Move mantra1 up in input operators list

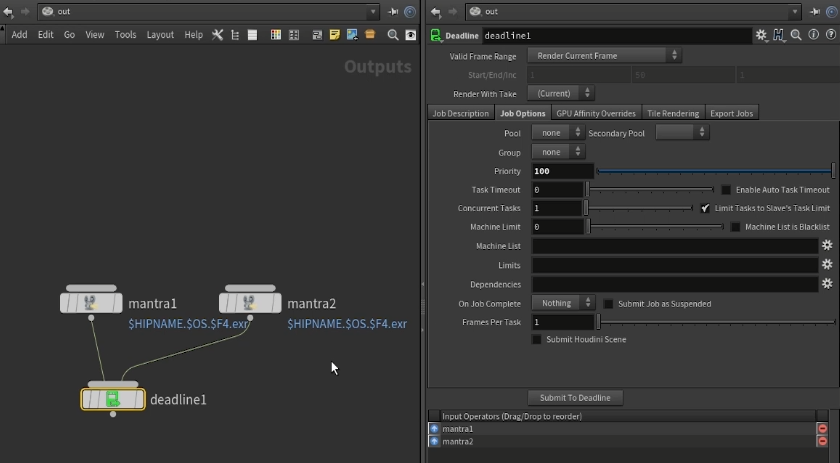click(434, 429)
